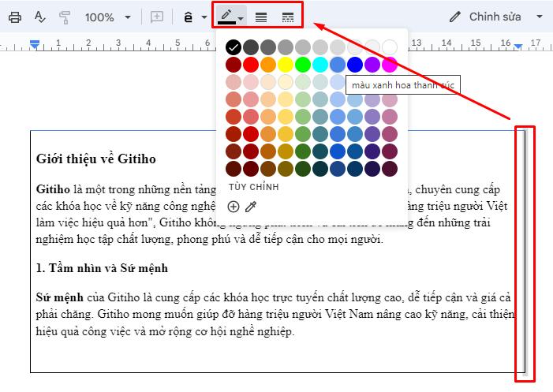Click the border color pencil icon
This screenshot has height=392, width=553.
coord(226,17)
